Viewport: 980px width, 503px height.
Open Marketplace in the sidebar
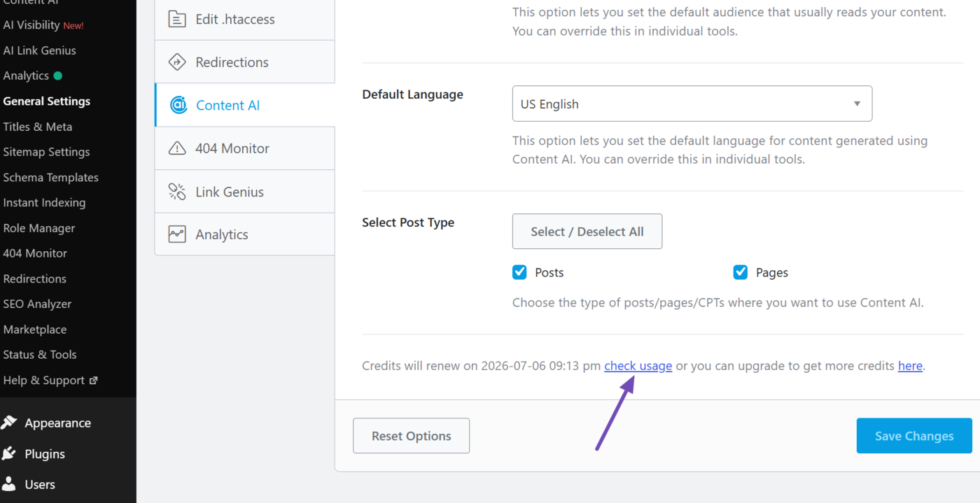click(34, 330)
